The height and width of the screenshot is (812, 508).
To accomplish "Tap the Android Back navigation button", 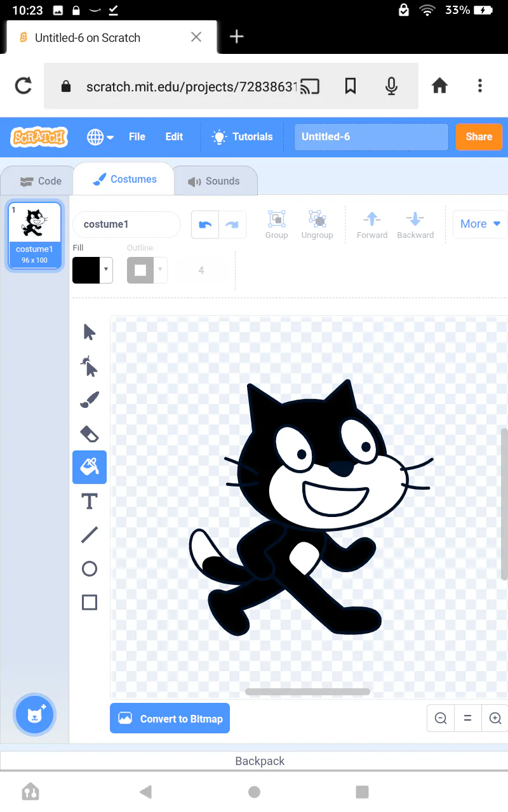I will [x=145, y=791].
